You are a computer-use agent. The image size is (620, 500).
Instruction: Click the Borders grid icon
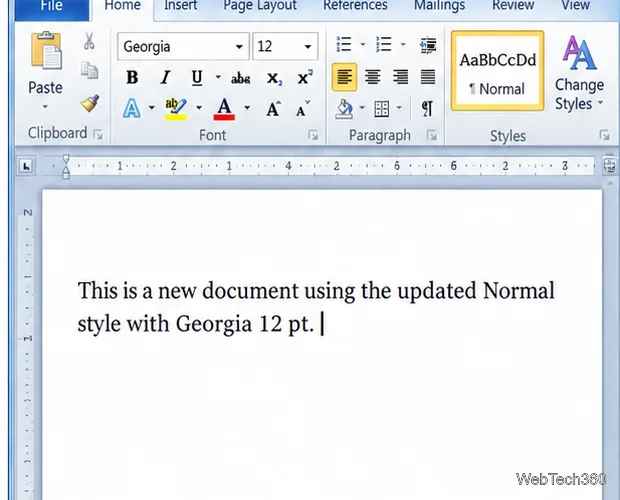coord(382,109)
